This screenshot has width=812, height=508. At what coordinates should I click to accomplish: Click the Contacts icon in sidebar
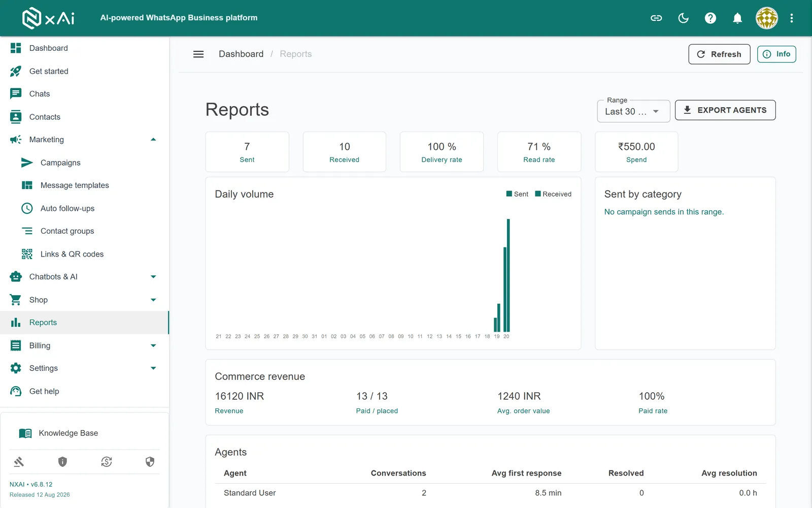tap(16, 117)
